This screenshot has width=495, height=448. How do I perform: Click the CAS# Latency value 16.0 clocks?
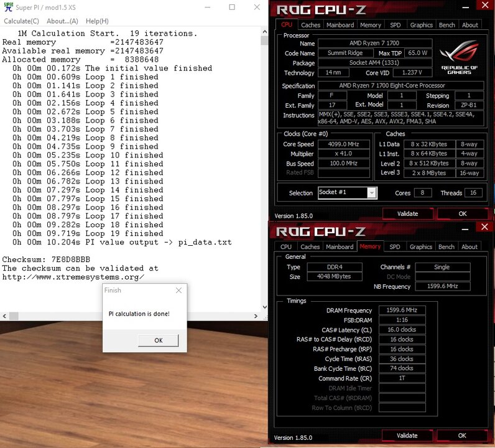point(402,330)
